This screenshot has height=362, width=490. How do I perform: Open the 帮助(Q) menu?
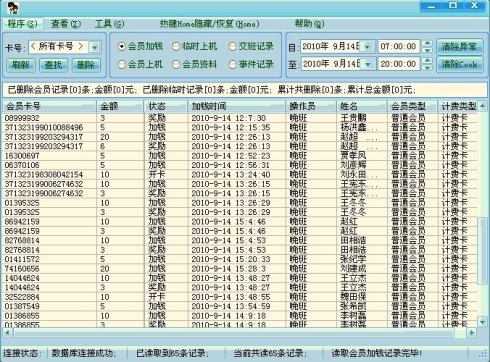[x=309, y=24]
